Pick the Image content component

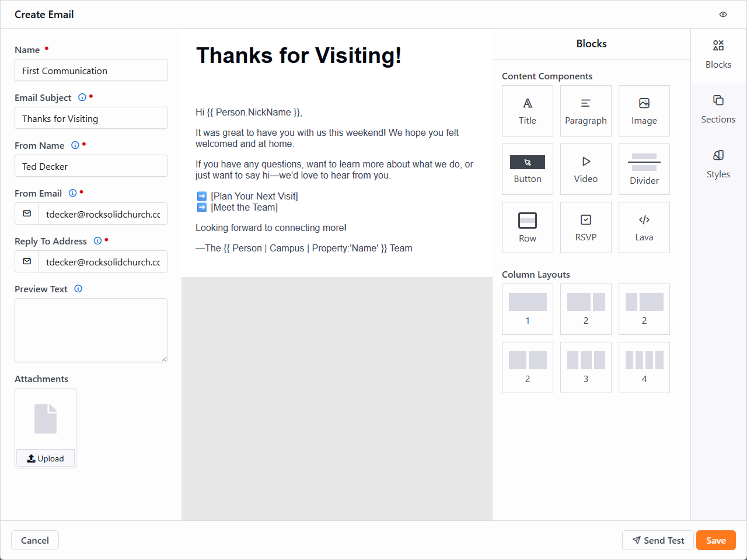644,111
